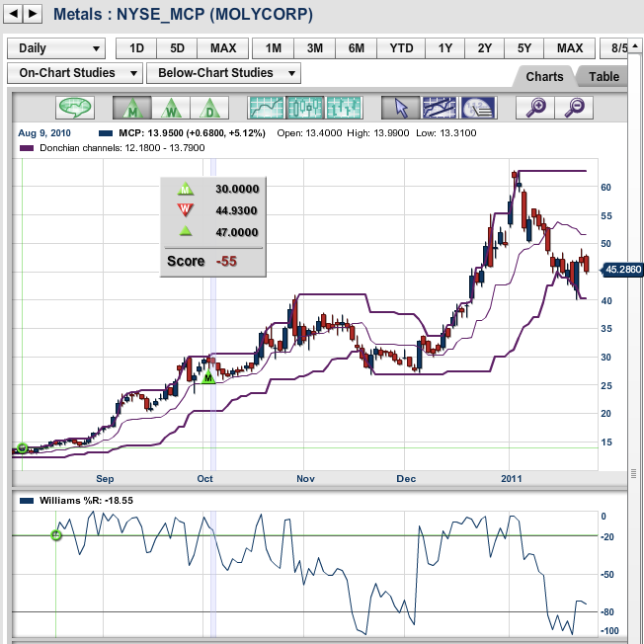
Task: Open the data list view icon
Action: point(477,108)
